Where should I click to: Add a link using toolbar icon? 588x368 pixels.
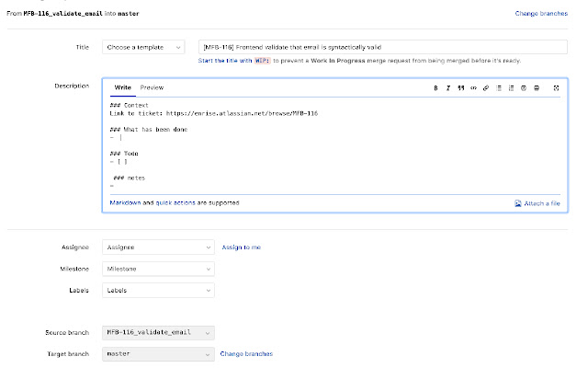[486, 88]
